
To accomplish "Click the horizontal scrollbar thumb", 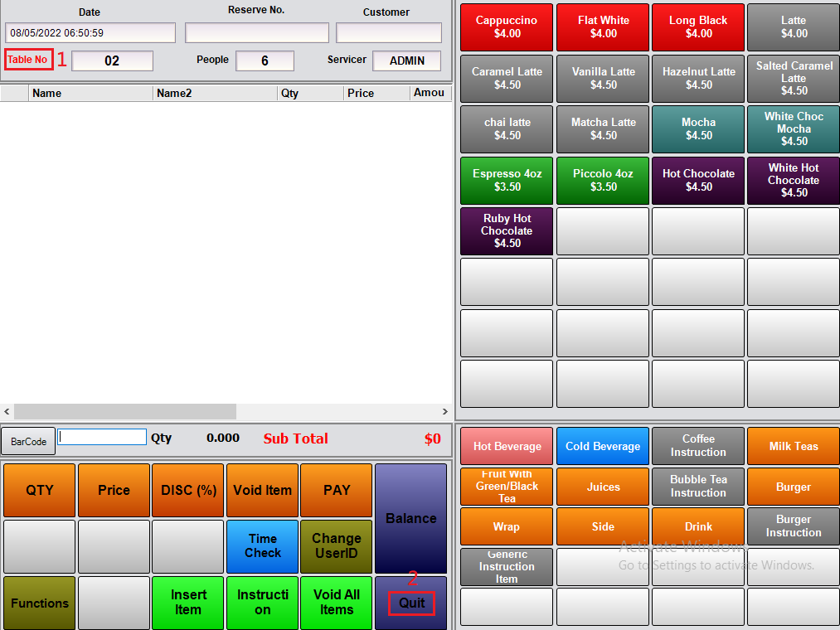I will tap(125, 411).
